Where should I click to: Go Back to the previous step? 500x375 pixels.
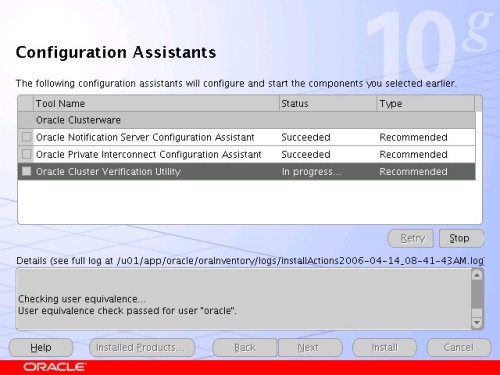pos(245,348)
